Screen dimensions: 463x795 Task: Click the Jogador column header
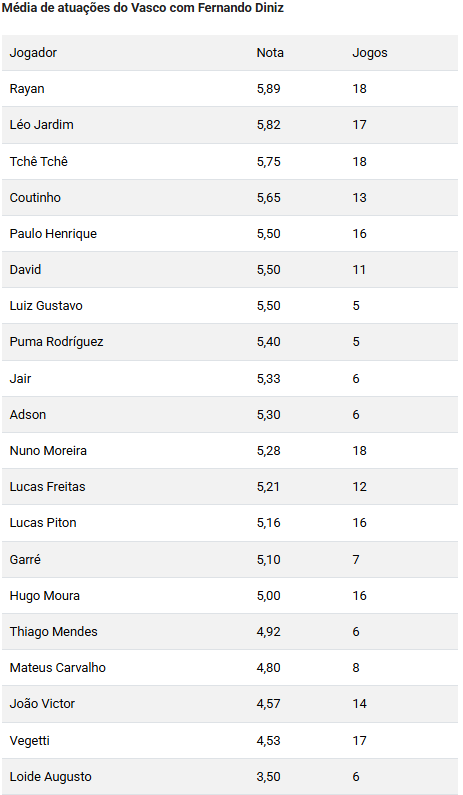(33, 53)
